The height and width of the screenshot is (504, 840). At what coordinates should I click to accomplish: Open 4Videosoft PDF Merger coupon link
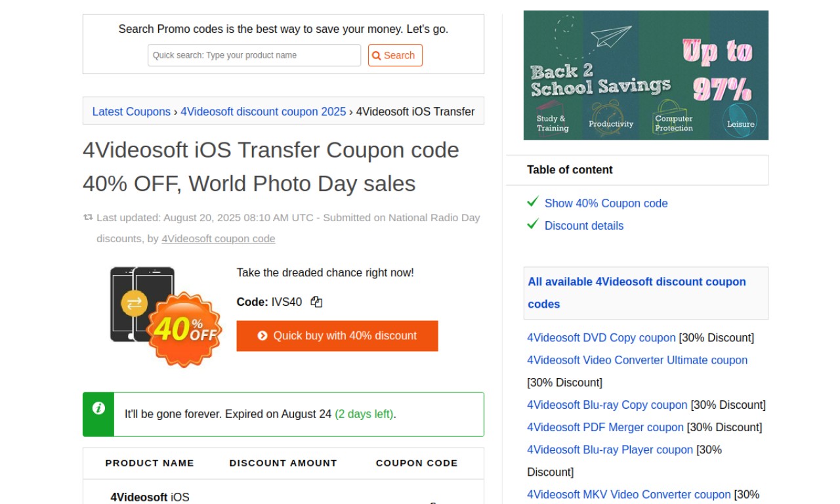[605, 427]
